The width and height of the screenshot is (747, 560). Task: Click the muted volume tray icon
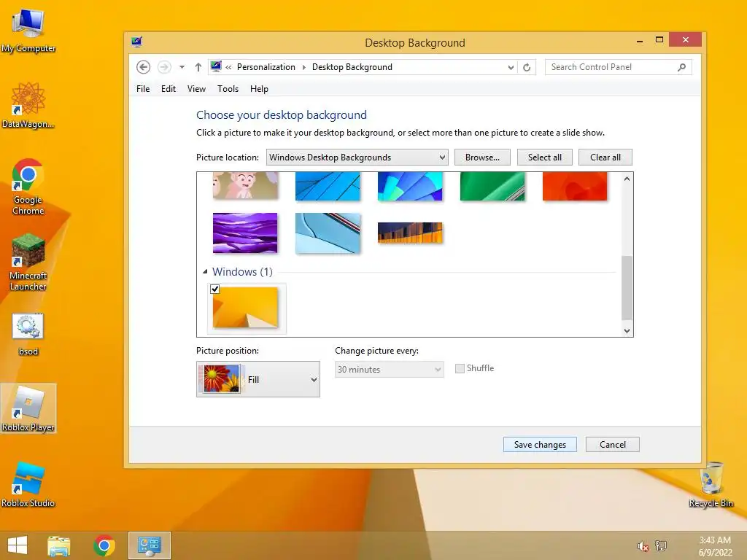(x=643, y=546)
